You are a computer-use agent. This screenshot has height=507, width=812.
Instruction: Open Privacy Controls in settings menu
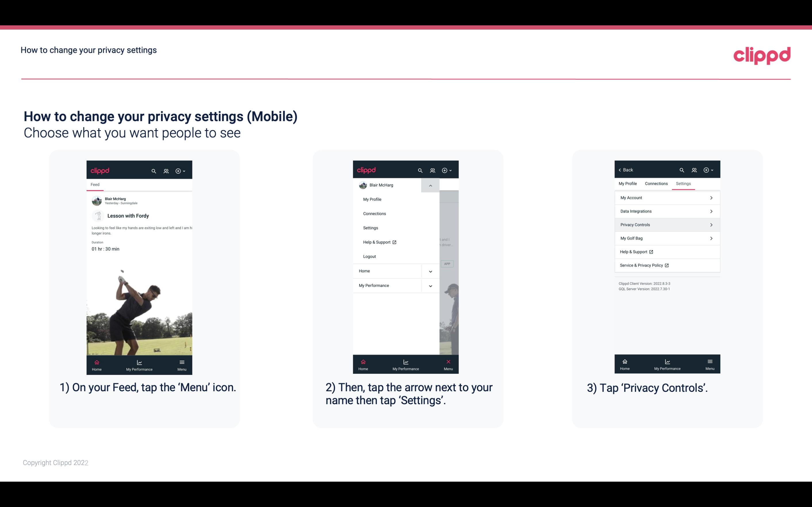point(667,224)
